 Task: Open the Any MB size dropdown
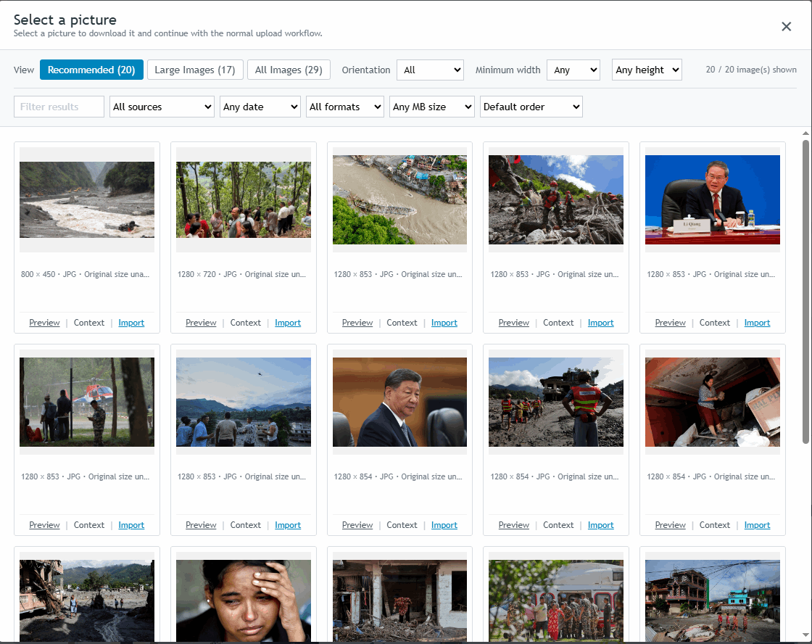tap(432, 107)
